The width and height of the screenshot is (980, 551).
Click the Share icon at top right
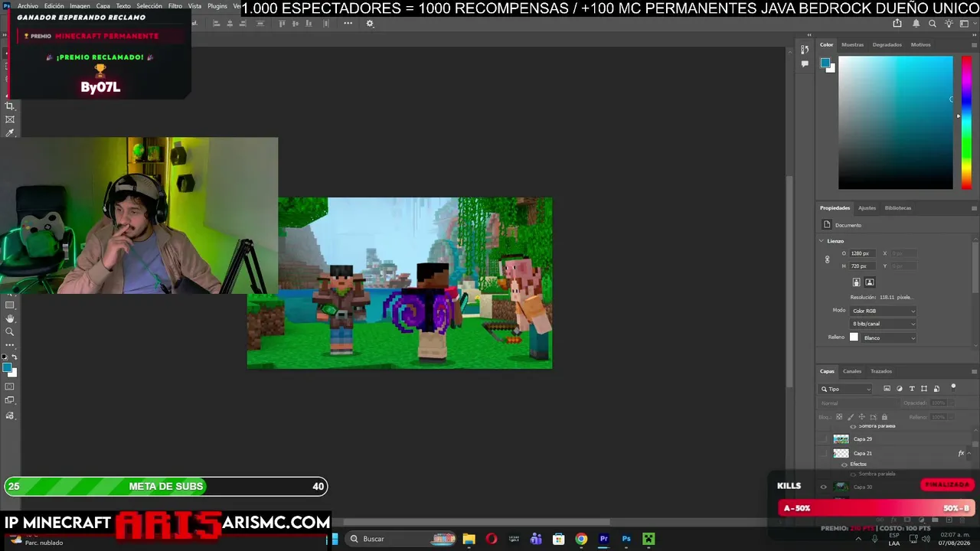click(x=897, y=24)
